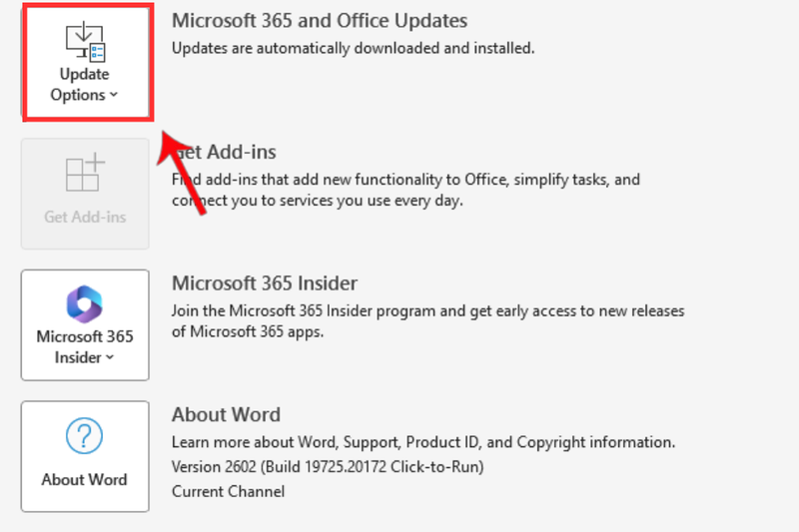Select the 'Microsoft 365 Insider' heading text
799x532 pixels.
click(265, 283)
